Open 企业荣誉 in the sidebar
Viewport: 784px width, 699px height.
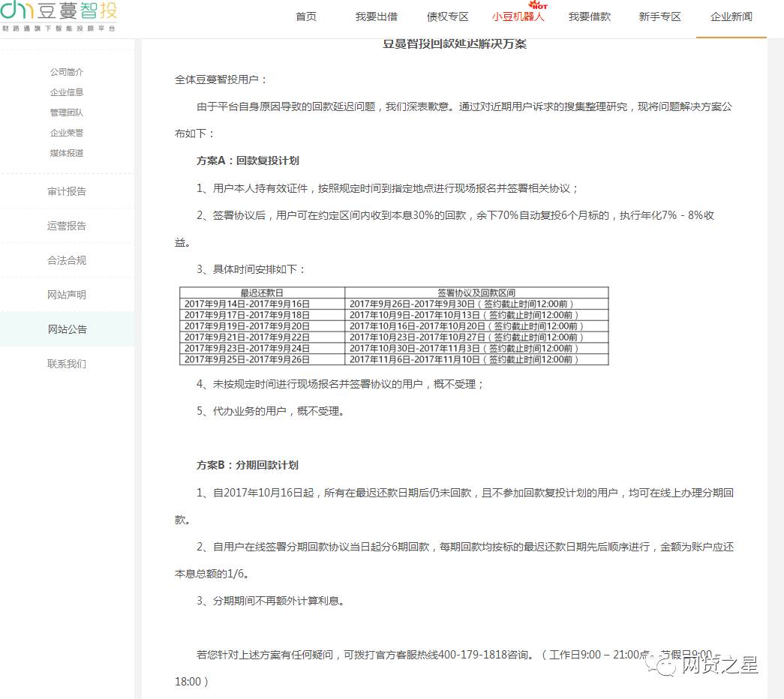tap(67, 133)
